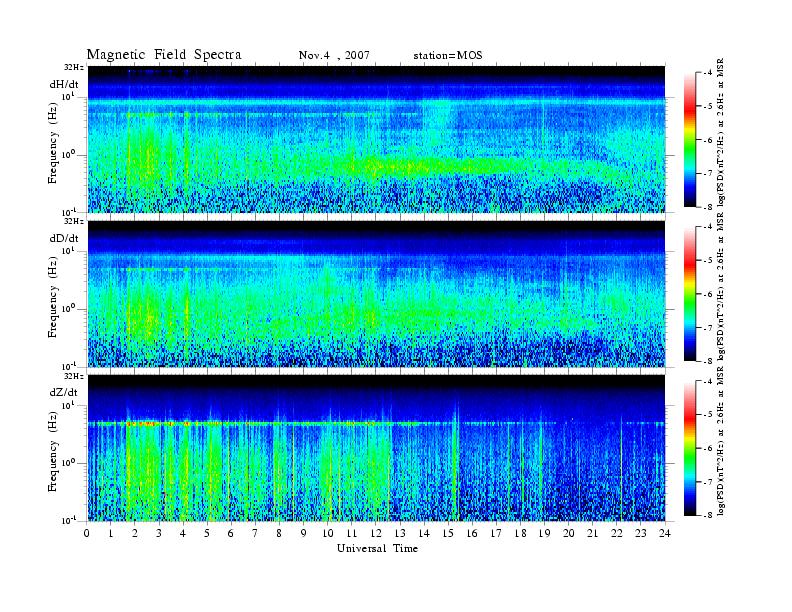Click the 32Hz tick label of the dH/dt panel
792x612 pixels.
pyautogui.click(x=73, y=67)
